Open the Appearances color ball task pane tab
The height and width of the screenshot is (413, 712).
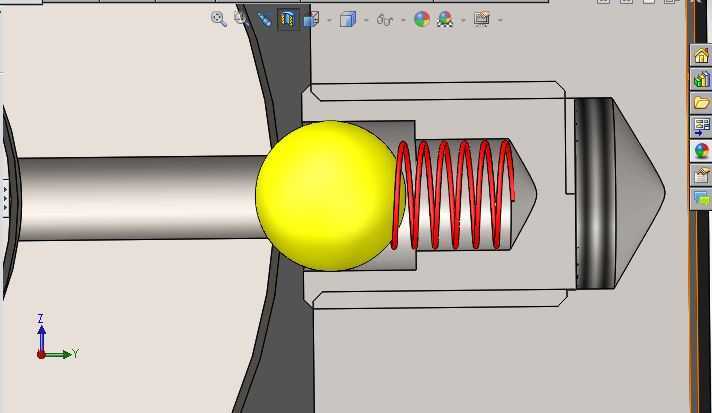(701, 151)
